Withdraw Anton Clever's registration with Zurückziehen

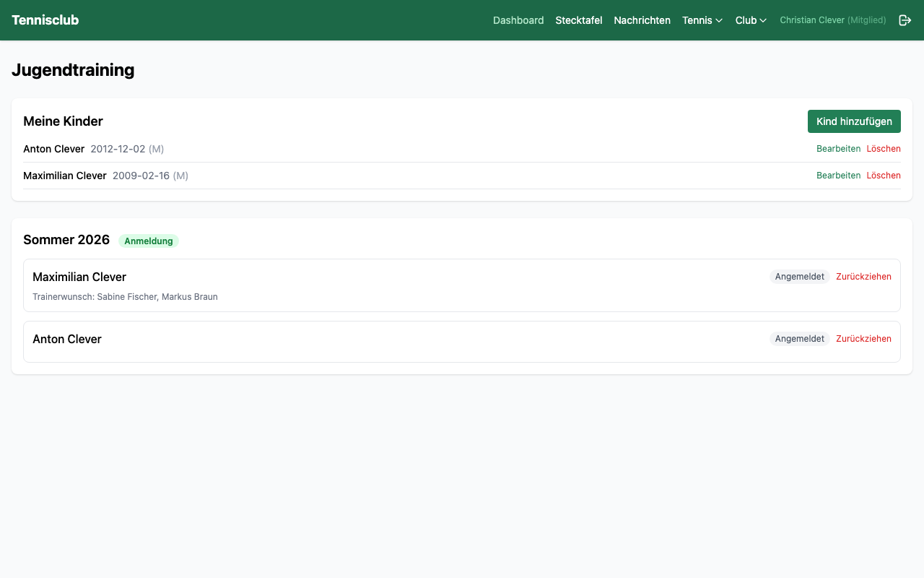tap(863, 339)
